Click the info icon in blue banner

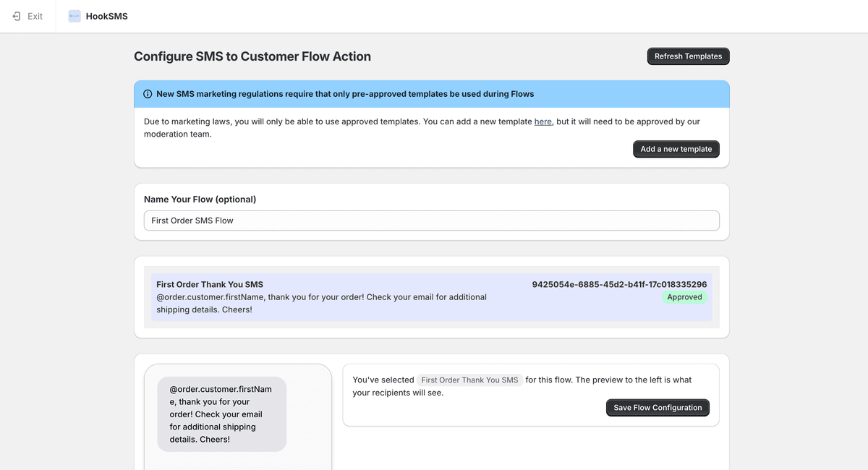[148, 94]
